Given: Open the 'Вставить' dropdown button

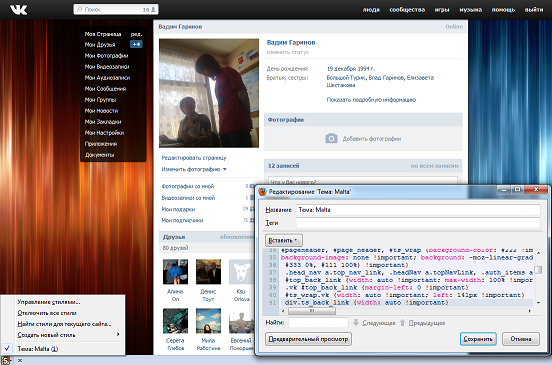Looking at the screenshot, I should (283, 240).
